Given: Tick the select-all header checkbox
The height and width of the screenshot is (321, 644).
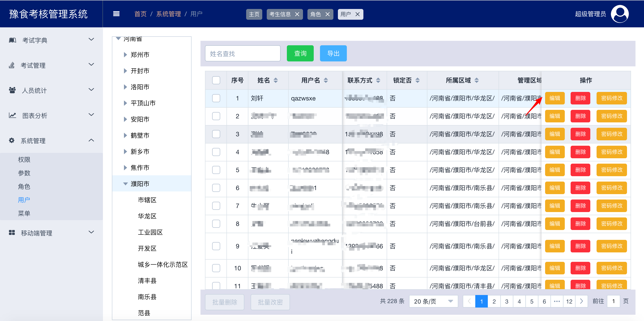Looking at the screenshot, I should (216, 80).
